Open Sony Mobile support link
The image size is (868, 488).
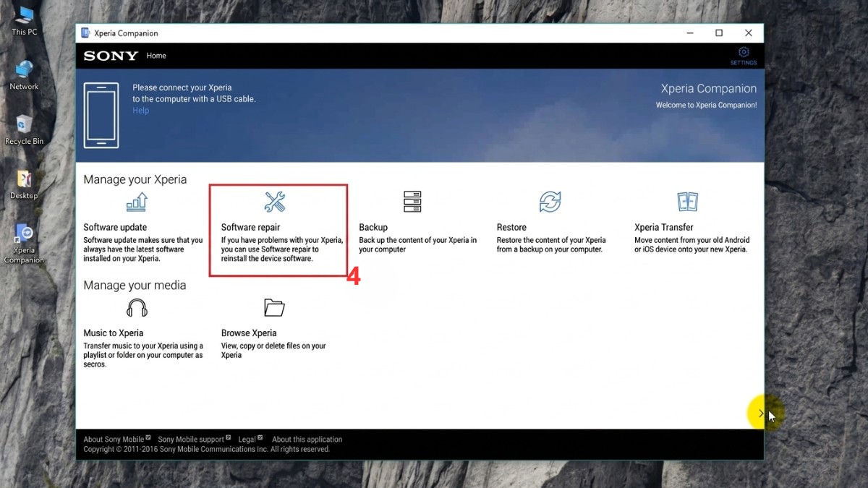tap(194, 439)
